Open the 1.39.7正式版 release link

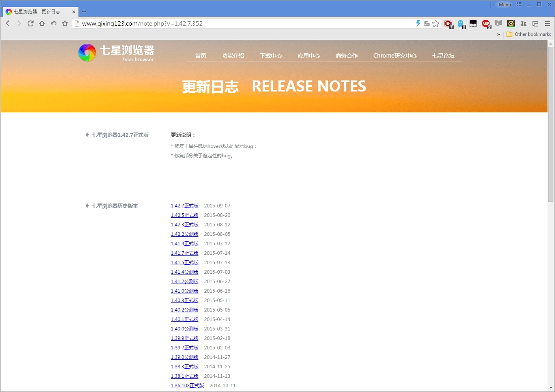[185, 348]
